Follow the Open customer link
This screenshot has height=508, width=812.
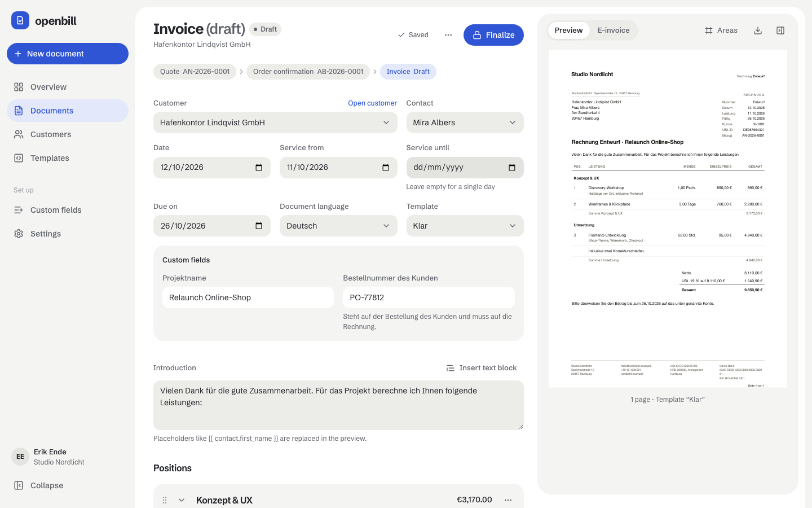tap(372, 103)
